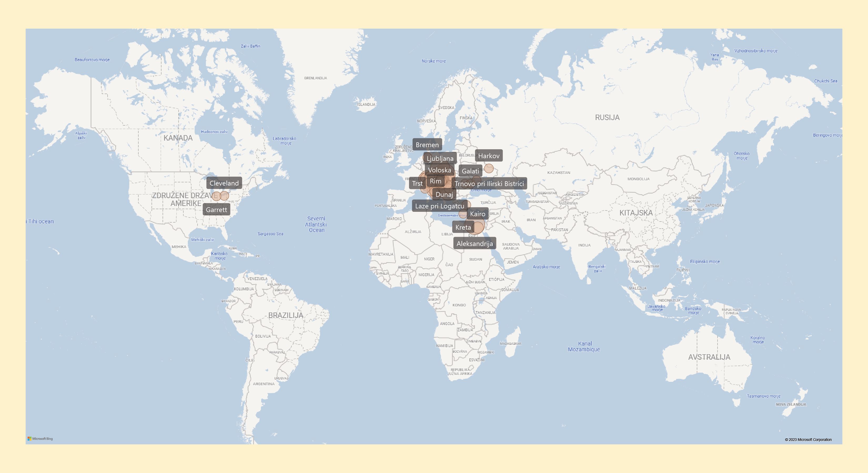Select the Kreta data label
The height and width of the screenshot is (473, 868).
click(x=463, y=227)
